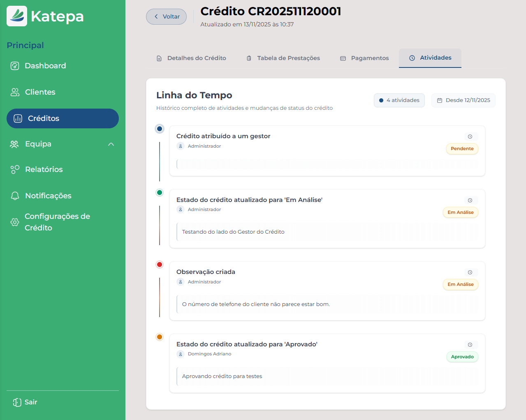Go back with the Voltar button

[167, 16]
